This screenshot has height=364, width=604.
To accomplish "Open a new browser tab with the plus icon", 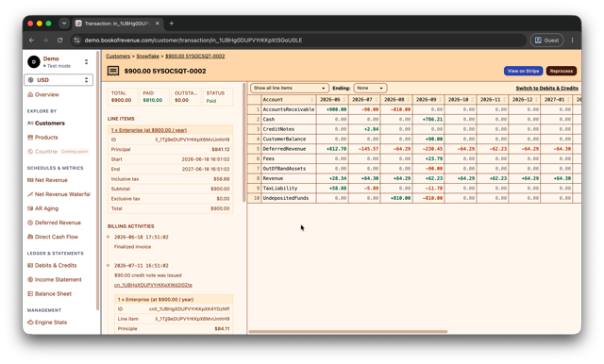I will tap(172, 24).
